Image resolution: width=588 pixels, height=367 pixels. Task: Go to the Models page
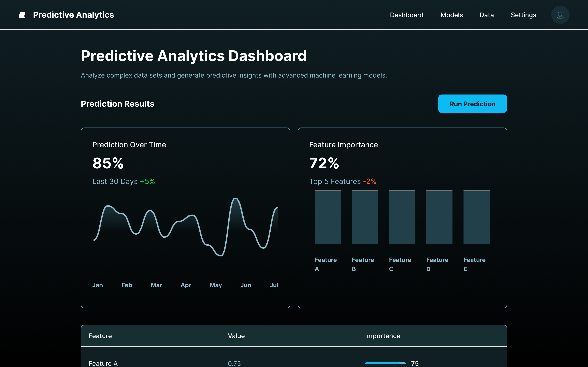[451, 15]
